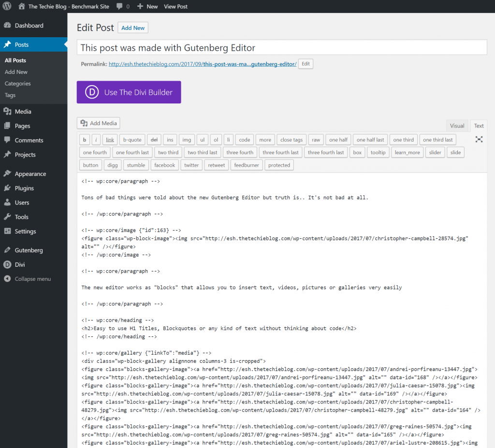The height and width of the screenshot is (448, 495).
Task: Click the circled D logo on the Divi Builder button
Action: [x=92, y=92]
